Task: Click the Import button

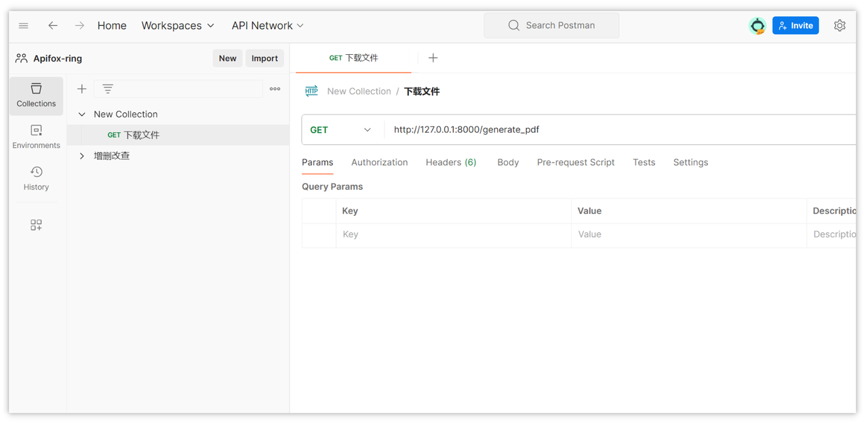Action: [264, 58]
